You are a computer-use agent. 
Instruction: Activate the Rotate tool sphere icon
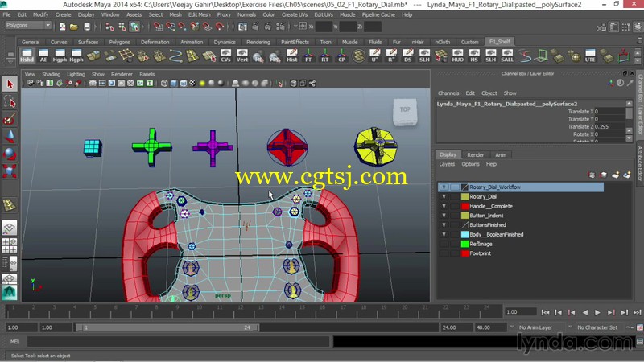point(10,154)
